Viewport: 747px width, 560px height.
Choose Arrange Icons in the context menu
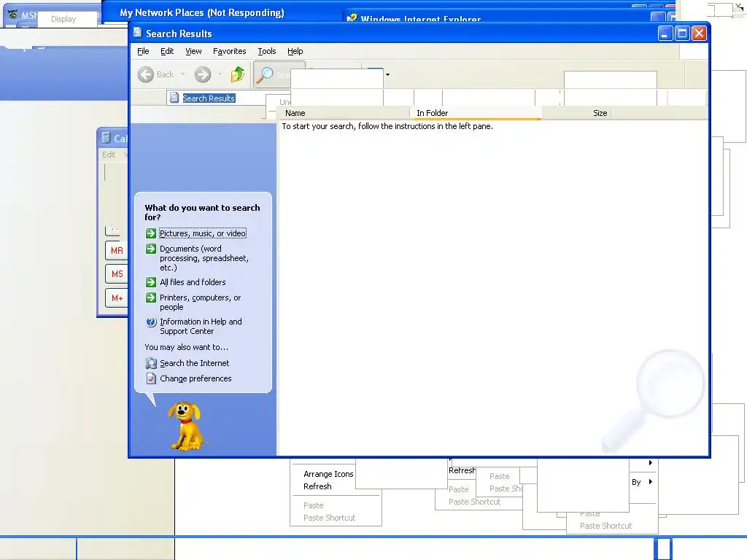point(328,474)
